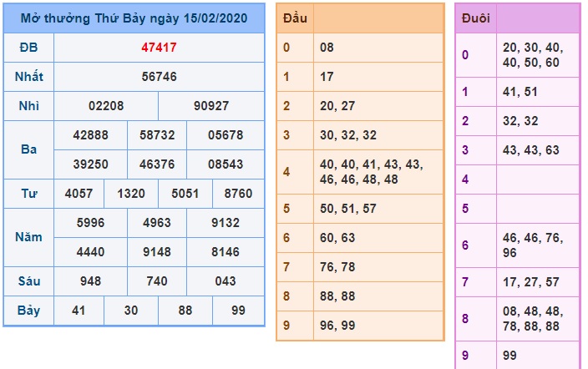Click '88, 88' in Đầu row 8
The width and height of the screenshot is (588, 369).
coord(337,296)
